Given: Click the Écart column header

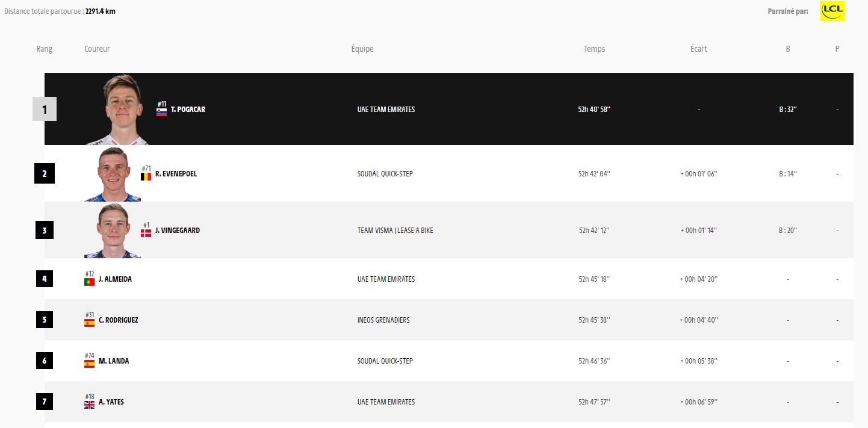Looking at the screenshot, I should [698, 49].
